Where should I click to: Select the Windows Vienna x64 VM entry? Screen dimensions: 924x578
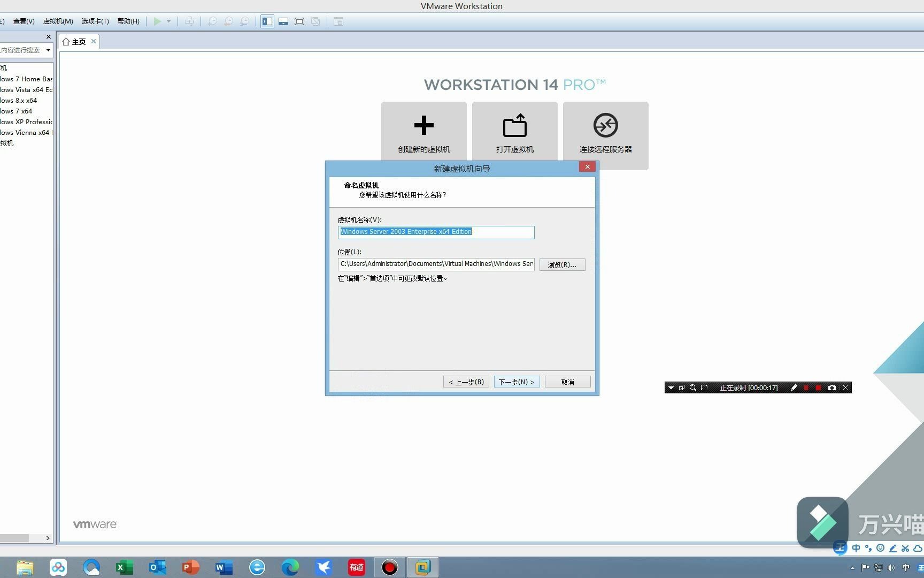[x=26, y=132]
